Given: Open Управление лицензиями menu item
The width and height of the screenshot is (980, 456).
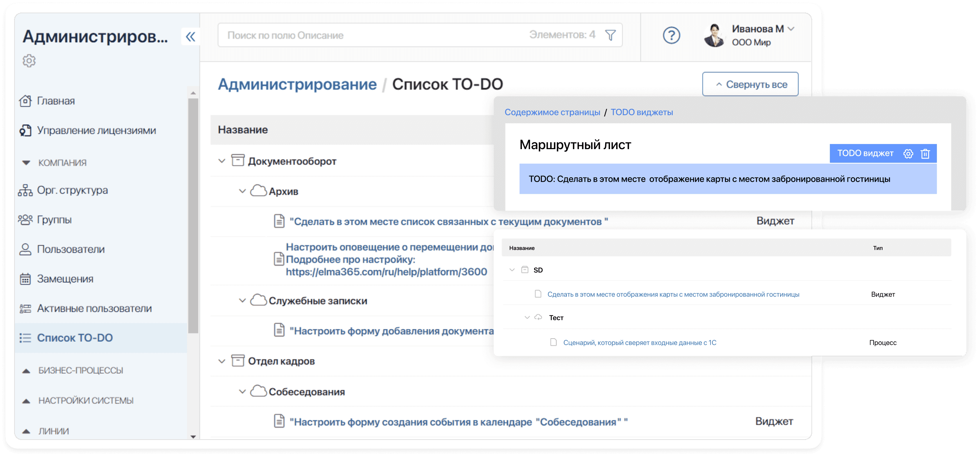Looking at the screenshot, I should [96, 130].
